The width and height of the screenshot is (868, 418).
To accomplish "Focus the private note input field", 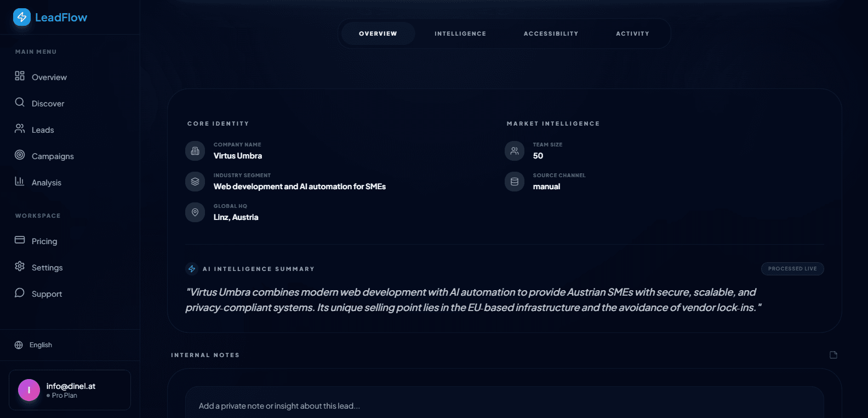I will point(504,406).
